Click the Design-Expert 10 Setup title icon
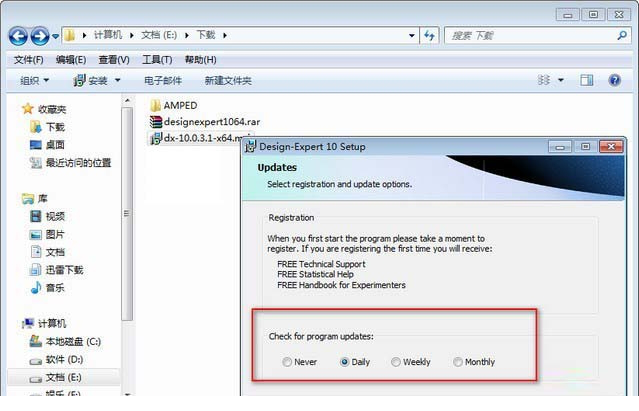639x411 pixels. coord(250,147)
